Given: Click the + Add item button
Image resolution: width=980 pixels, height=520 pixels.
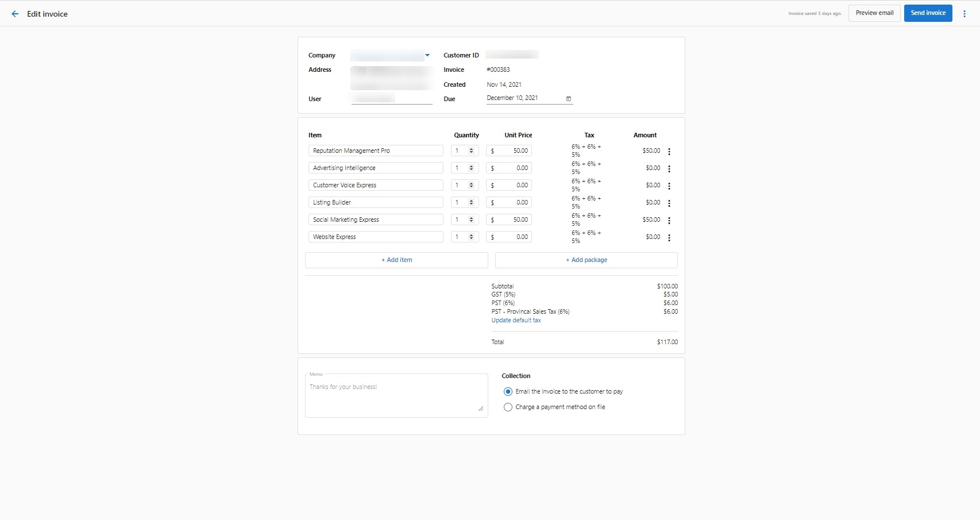Looking at the screenshot, I should tap(396, 260).
